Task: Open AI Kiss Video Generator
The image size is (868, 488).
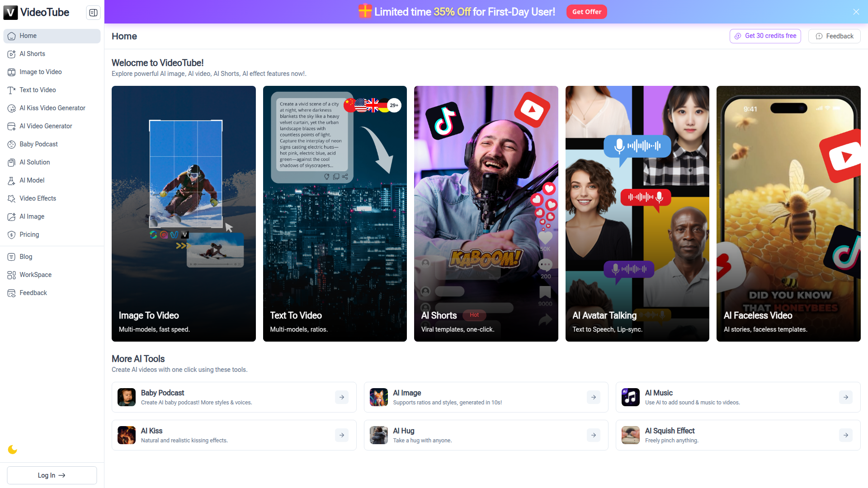Action: pyautogui.click(x=52, y=108)
